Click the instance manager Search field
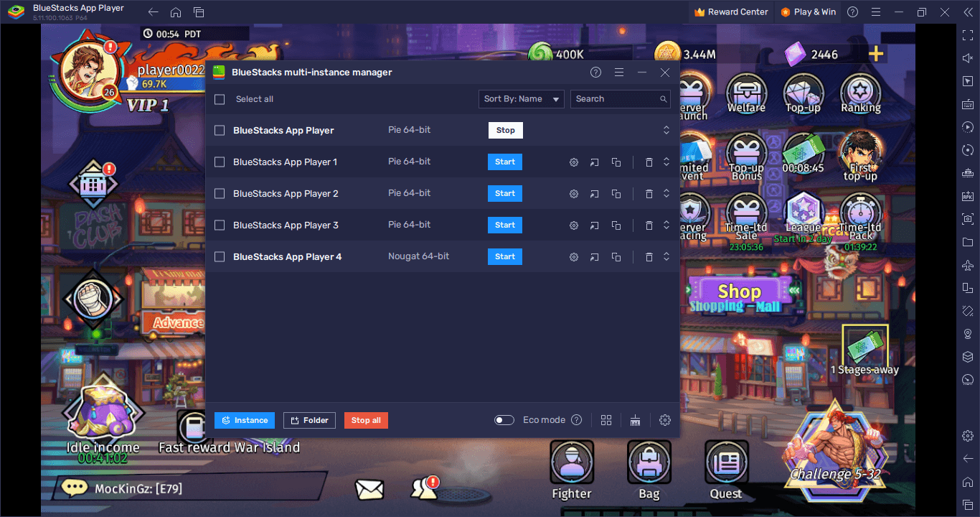 621,99
